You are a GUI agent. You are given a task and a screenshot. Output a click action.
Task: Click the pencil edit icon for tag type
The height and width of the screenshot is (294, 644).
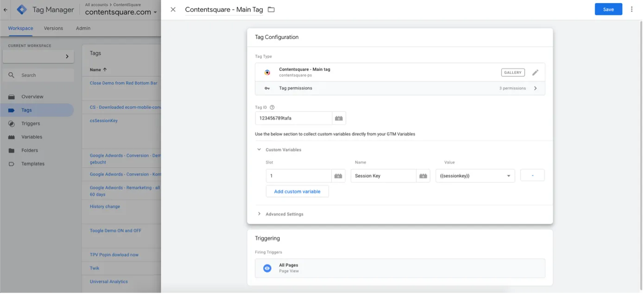pos(535,72)
